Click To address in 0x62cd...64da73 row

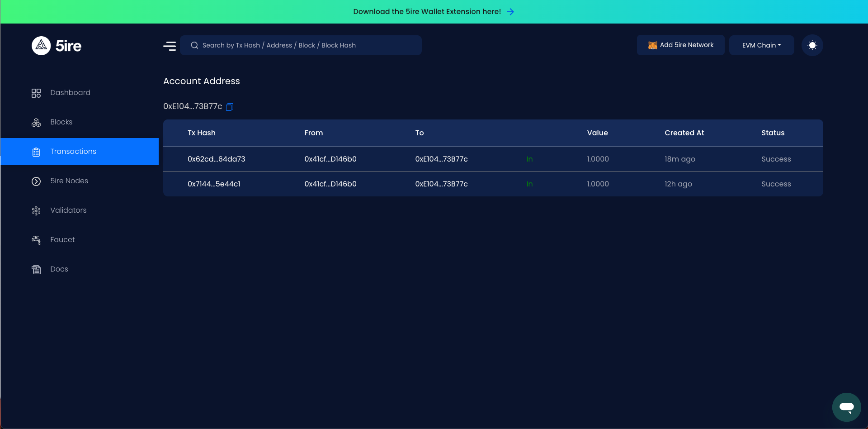pyautogui.click(x=441, y=159)
